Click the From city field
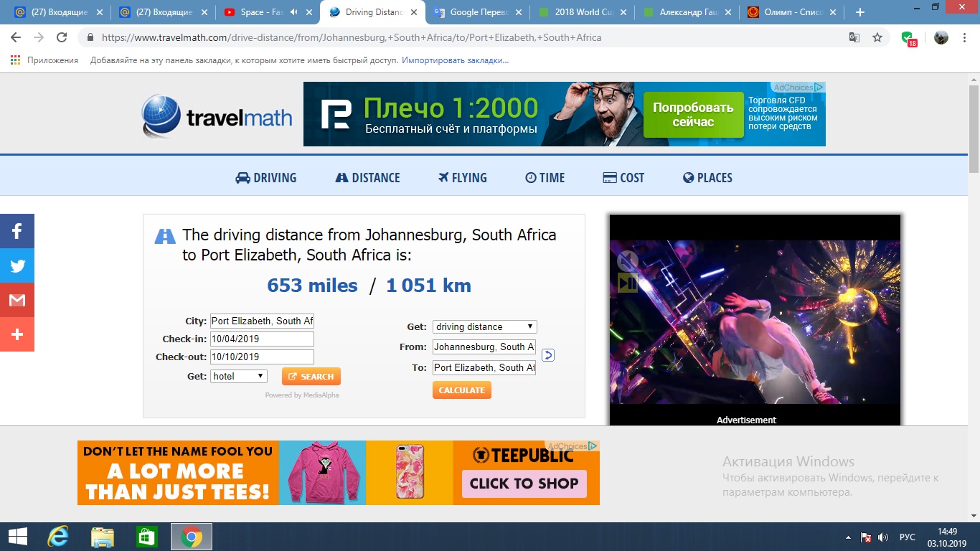 coord(484,347)
